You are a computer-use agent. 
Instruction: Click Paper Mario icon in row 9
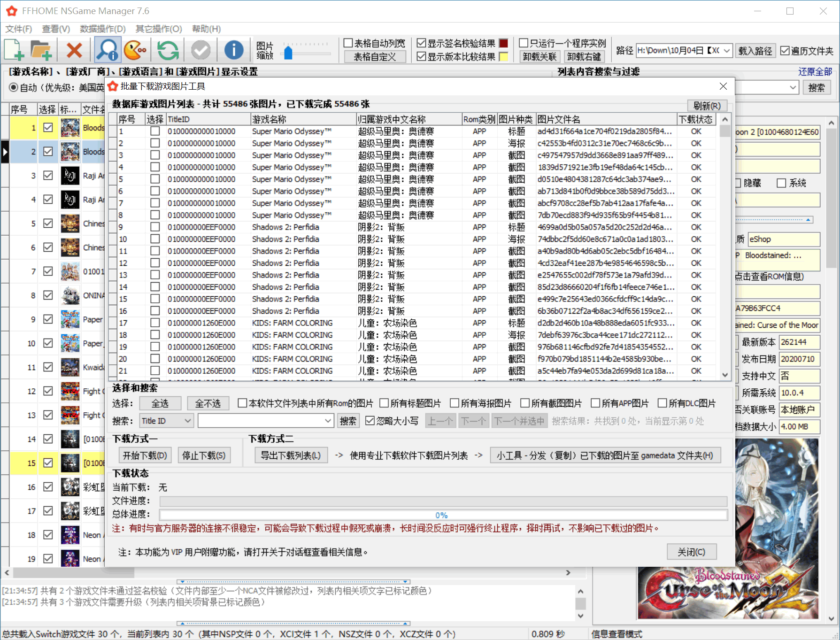(70, 319)
